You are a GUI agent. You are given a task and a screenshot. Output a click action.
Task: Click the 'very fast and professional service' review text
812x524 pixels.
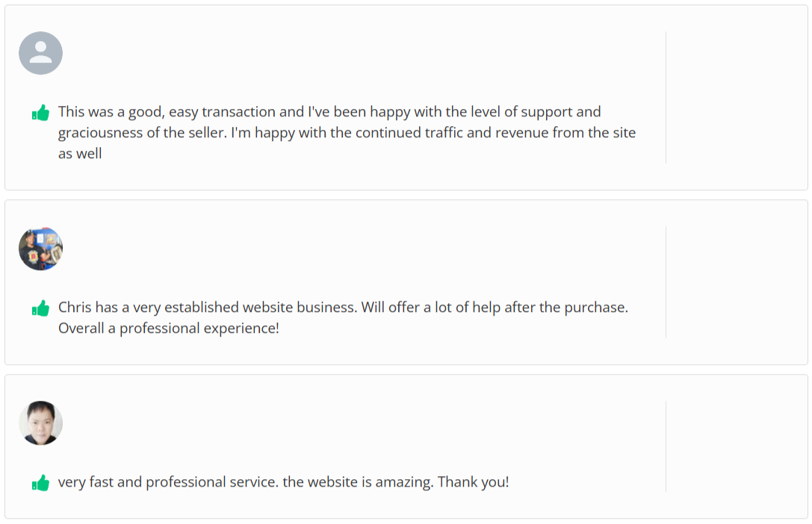pos(168,482)
